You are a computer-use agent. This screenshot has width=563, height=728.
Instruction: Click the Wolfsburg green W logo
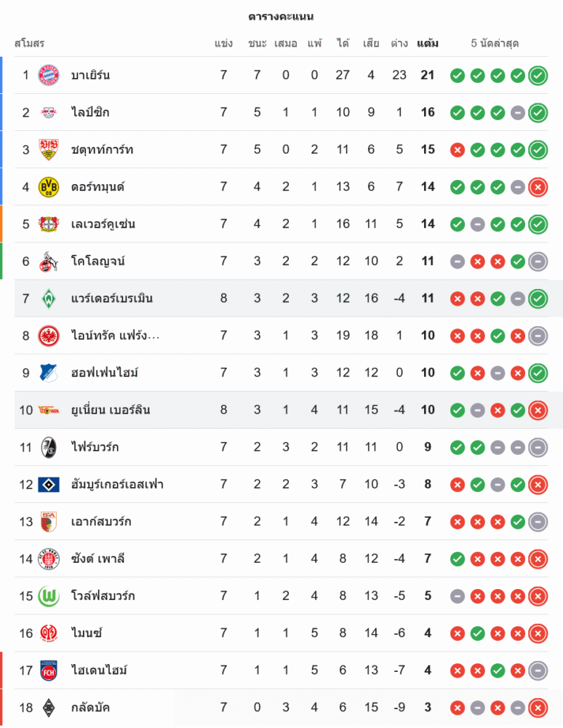pyautogui.click(x=49, y=596)
